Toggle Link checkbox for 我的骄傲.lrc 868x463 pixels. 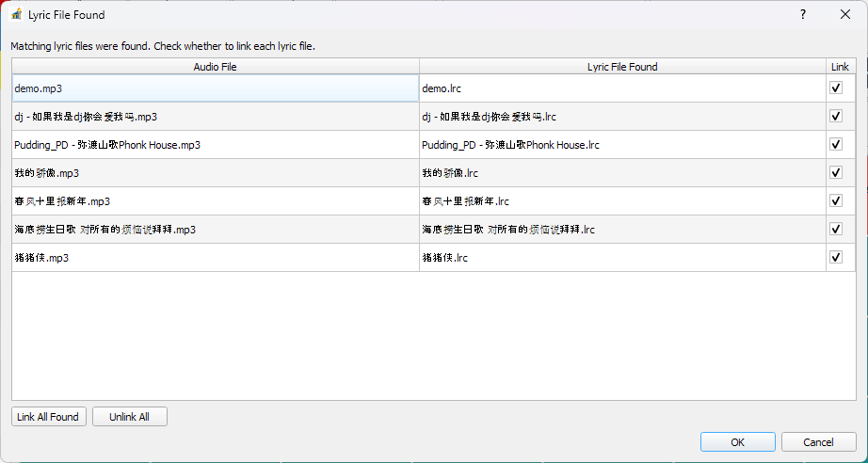(x=835, y=172)
